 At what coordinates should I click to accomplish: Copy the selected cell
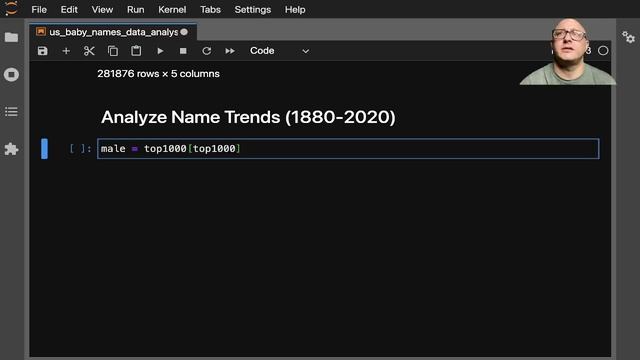(113, 51)
